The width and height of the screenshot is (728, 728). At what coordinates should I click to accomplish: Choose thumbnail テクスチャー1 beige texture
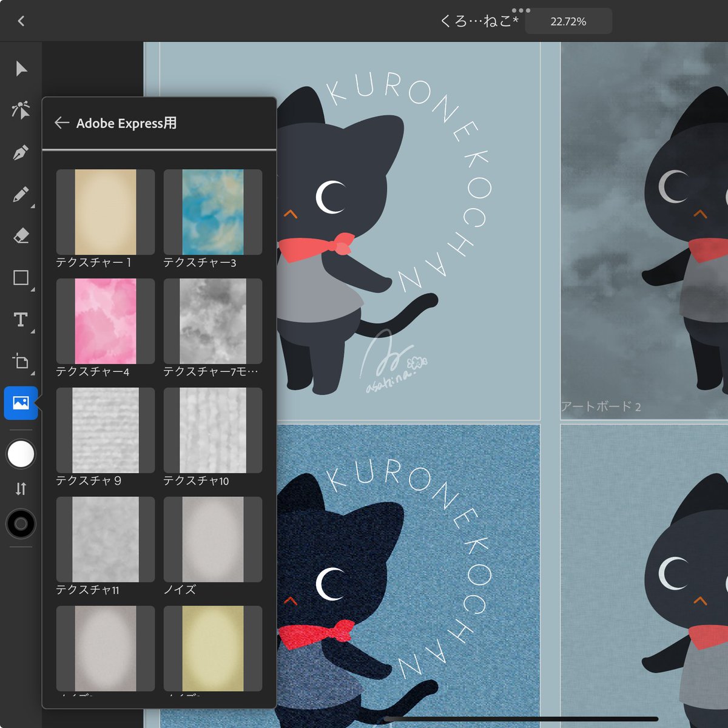coord(106,212)
